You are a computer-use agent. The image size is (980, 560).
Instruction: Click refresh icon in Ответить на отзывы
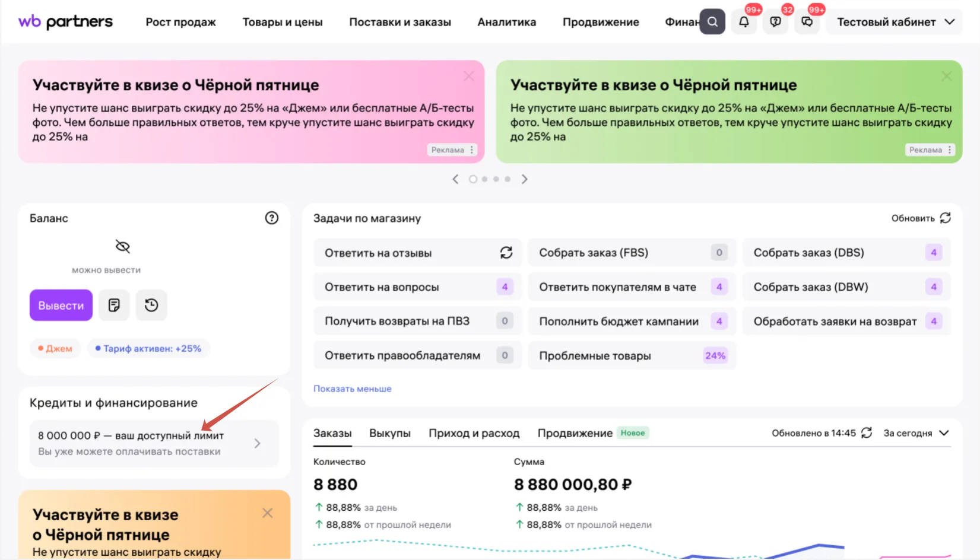[506, 253]
